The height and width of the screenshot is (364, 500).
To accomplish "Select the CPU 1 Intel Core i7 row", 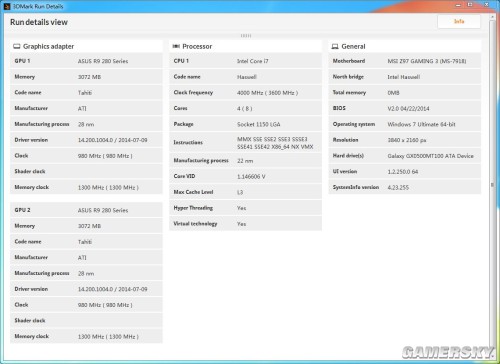I will click(x=246, y=61).
